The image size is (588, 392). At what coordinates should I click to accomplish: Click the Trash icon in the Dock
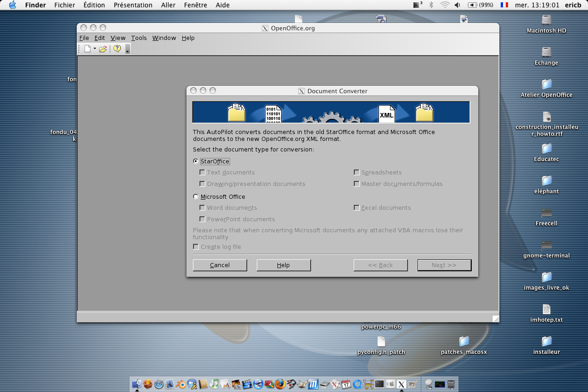coord(451,384)
